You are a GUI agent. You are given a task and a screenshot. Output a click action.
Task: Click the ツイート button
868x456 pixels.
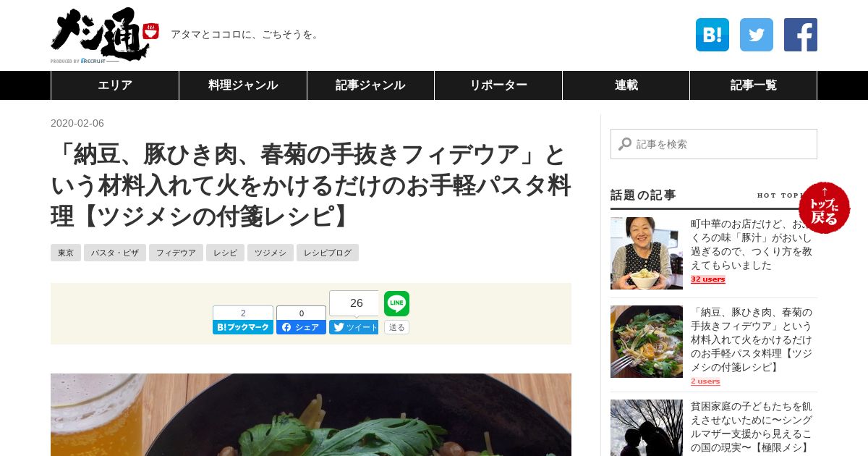pyautogui.click(x=354, y=327)
